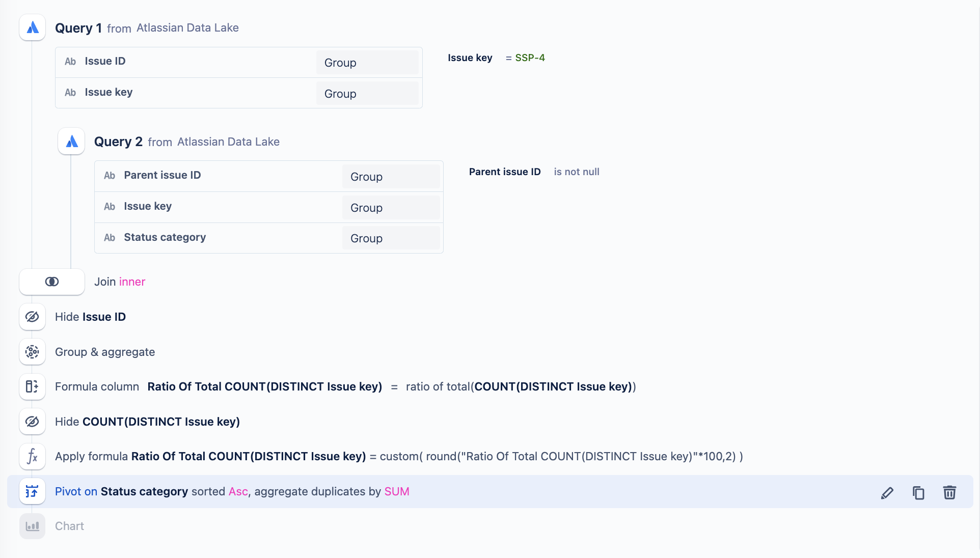Image resolution: width=980 pixels, height=558 pixels.
Task: Open Group dropdown for Query 1 Issue key
Action: coord(367,94)
